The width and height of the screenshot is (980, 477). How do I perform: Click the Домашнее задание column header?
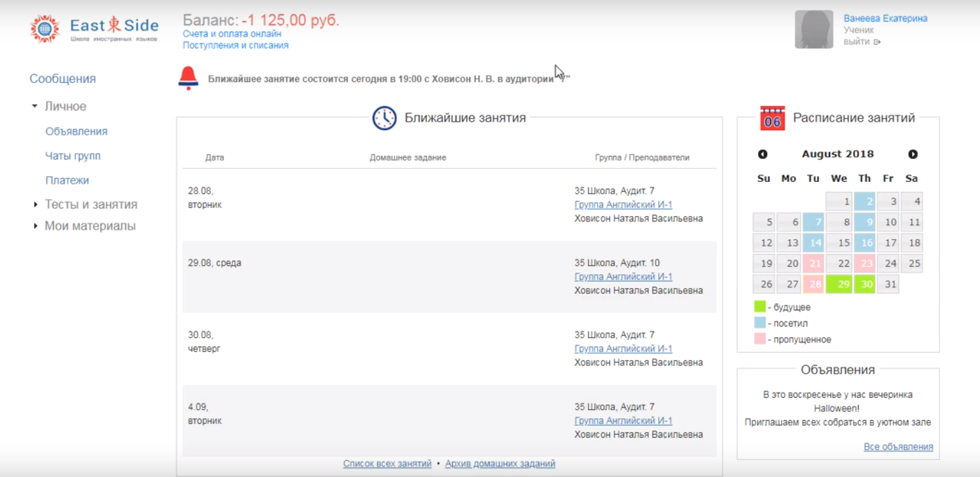[408, 158]
